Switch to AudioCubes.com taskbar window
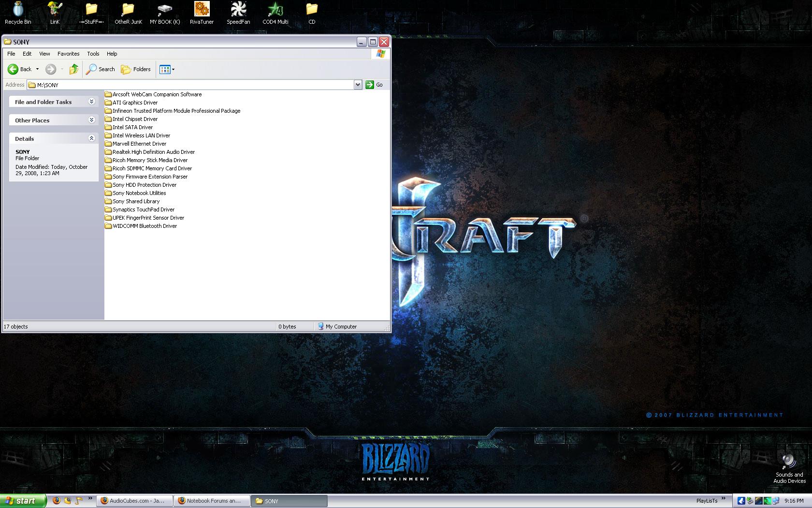This screenshot has height=508, width=812. click(134, 501)
